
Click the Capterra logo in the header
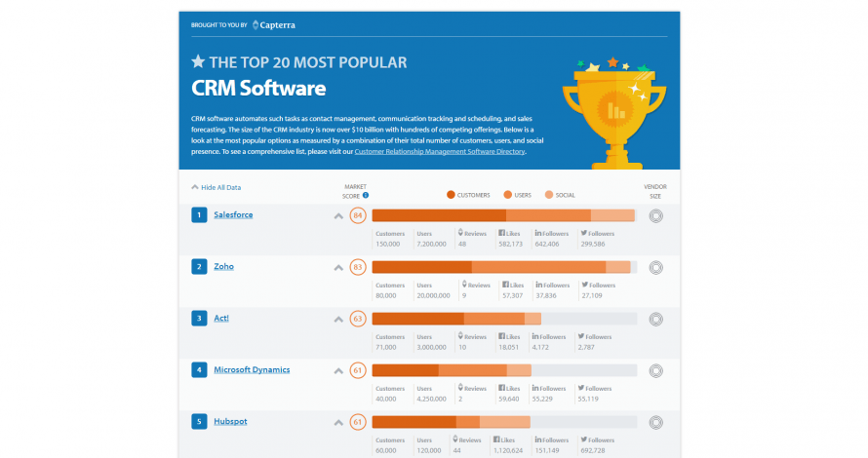273,25
